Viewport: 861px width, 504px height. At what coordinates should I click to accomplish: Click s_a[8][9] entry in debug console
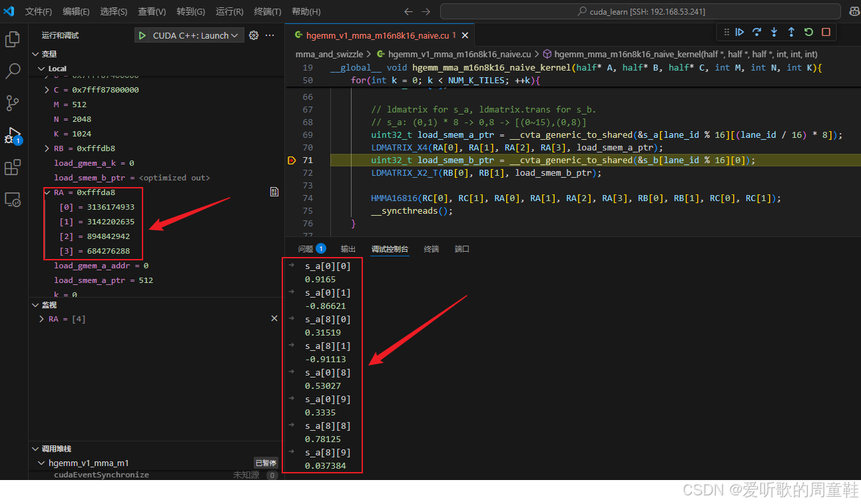328,453
